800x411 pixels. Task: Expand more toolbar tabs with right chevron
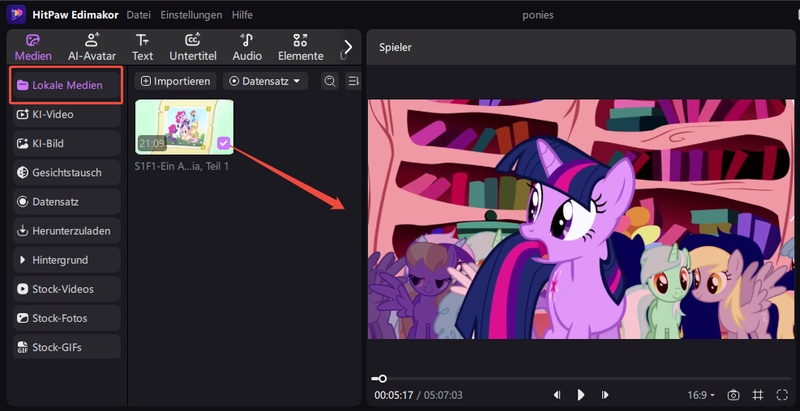(x=348, y=47)
